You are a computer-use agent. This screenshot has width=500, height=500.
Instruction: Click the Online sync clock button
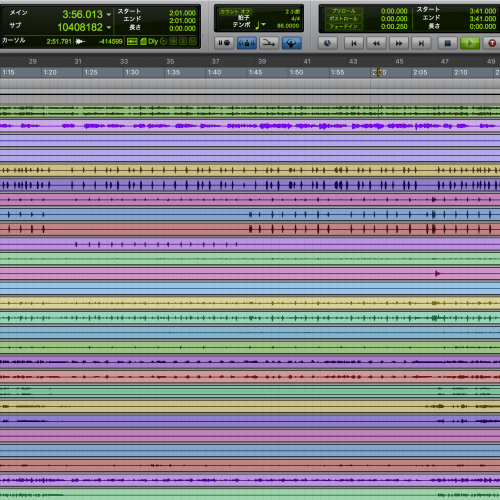327,43
